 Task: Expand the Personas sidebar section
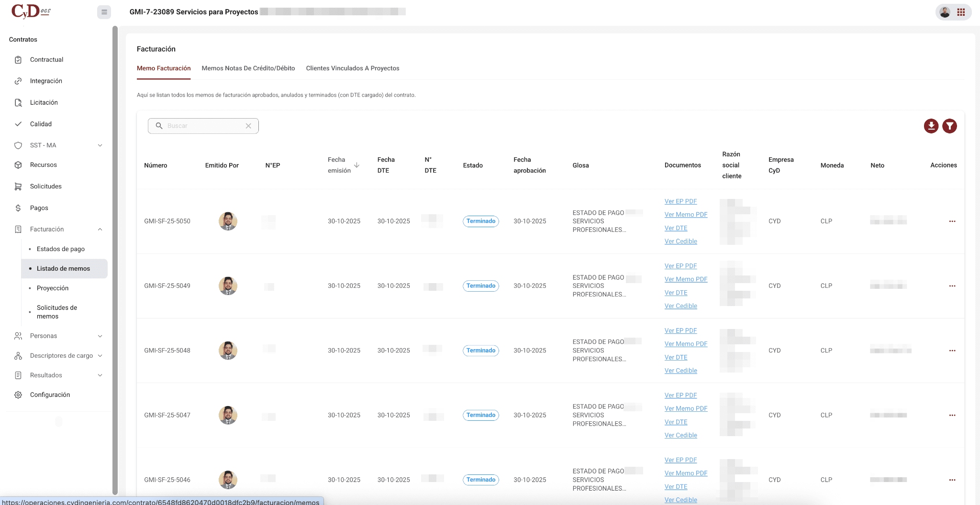pyautogui.click(x=100, y=336)
